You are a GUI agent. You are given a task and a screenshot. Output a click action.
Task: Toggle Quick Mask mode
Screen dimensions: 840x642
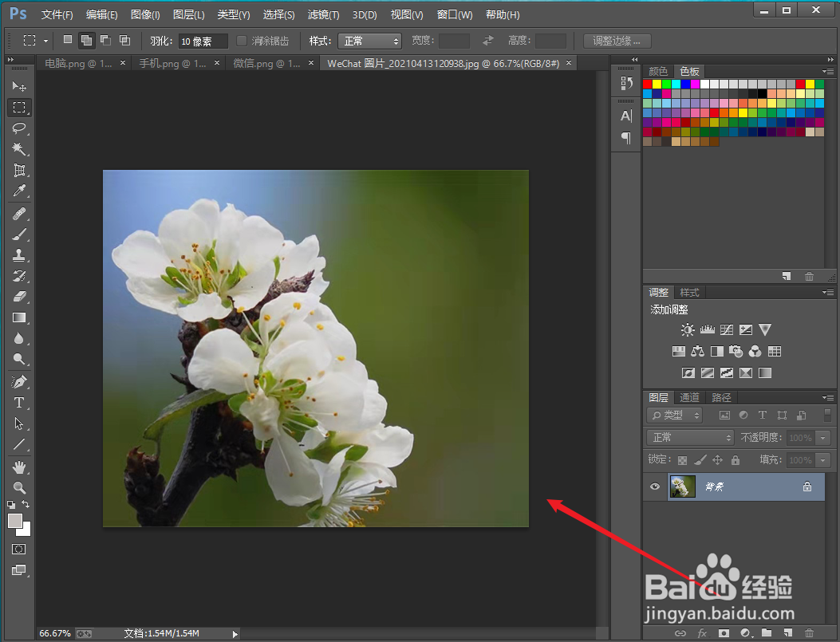19,549
